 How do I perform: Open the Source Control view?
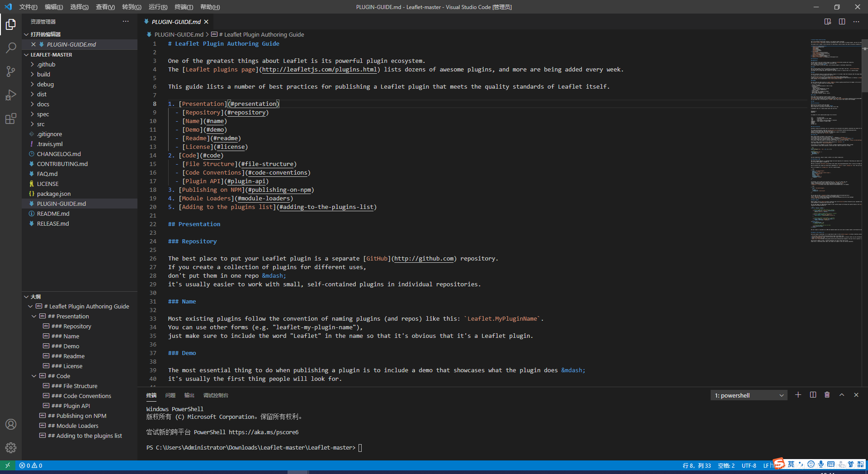point(11,71)
